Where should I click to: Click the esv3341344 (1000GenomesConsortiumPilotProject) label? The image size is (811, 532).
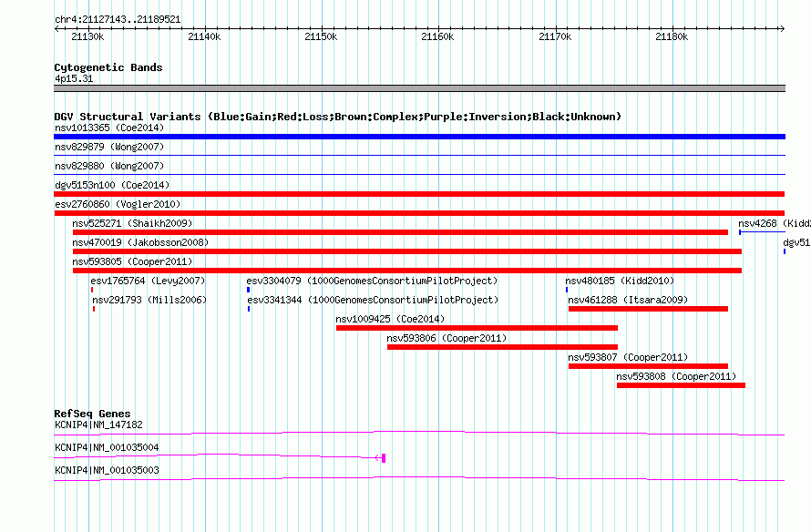(x=373, y=300)
